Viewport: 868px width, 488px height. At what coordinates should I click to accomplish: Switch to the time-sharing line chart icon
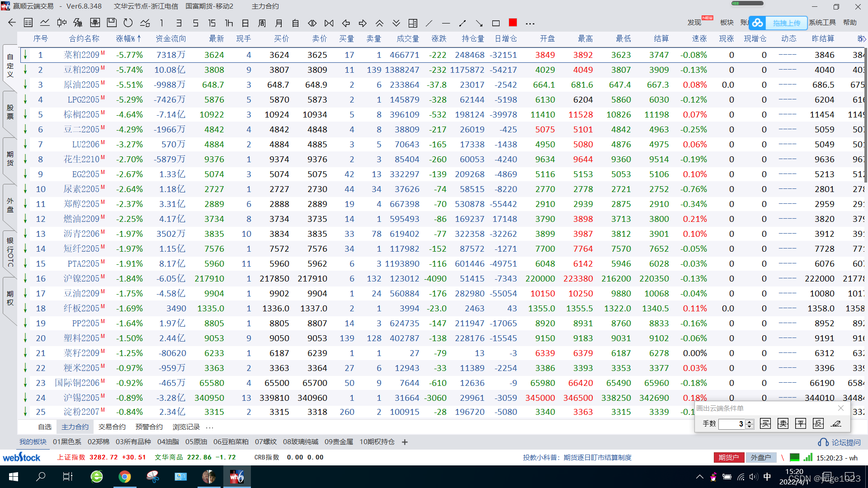(45, 23)
